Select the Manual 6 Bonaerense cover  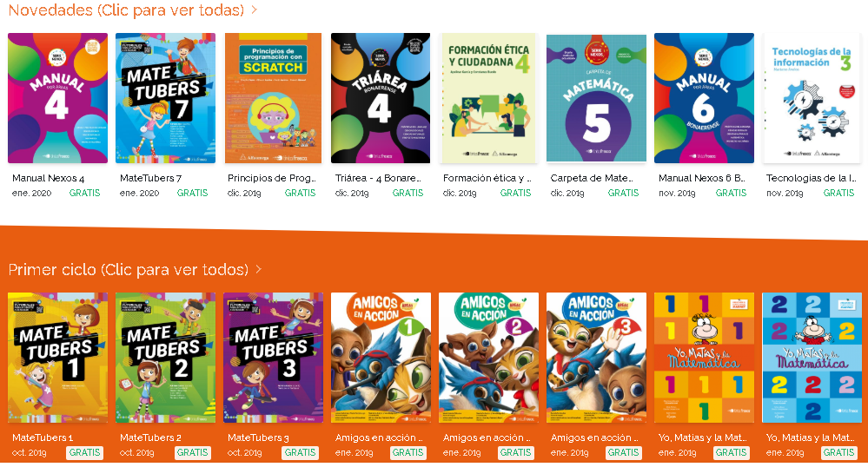tap(704, 98)
